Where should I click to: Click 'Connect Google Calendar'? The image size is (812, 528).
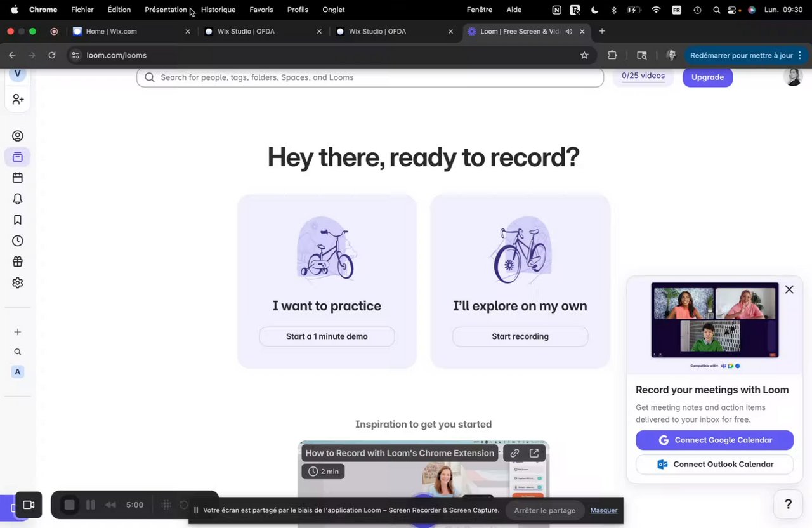coord(714,440)
